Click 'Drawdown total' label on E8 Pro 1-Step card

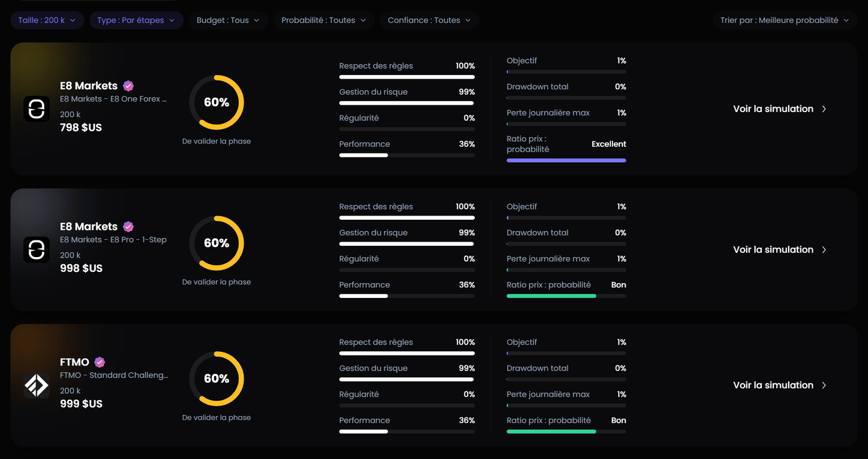click(x=538, y=233)
